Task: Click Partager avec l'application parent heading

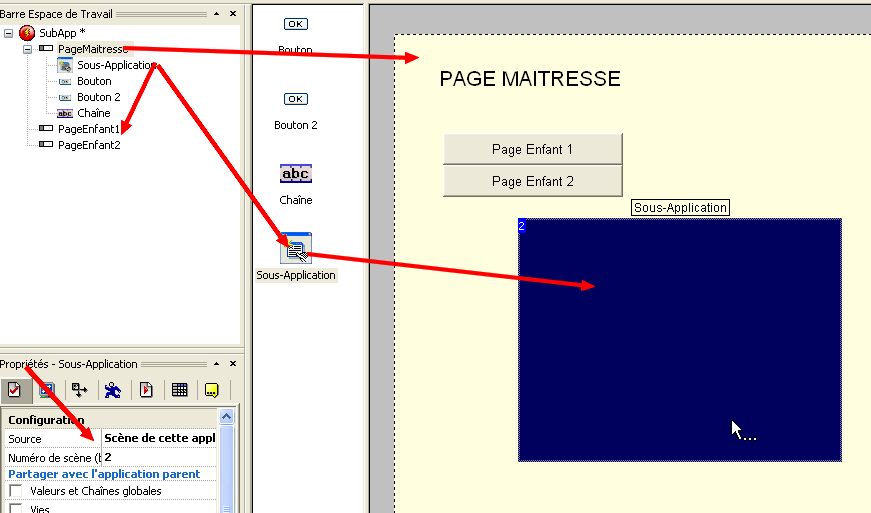Action: point(104,474)
